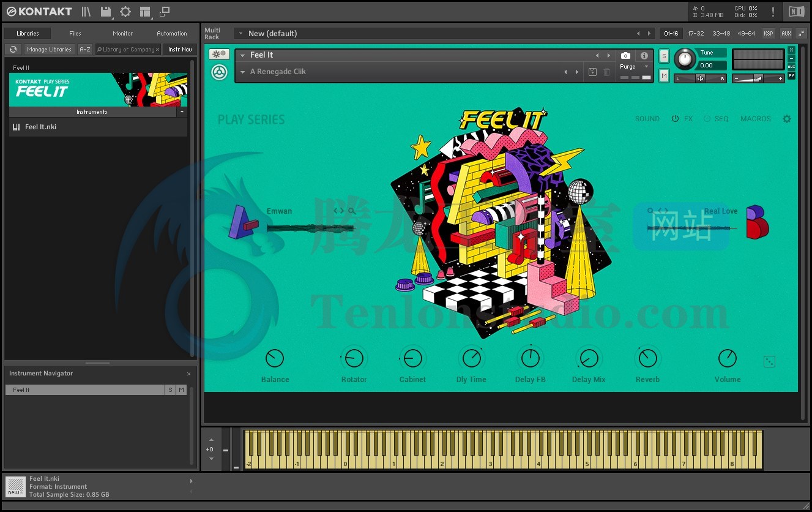Image resolution: width=812 pixels, height=512 pixels.
Task: Minimize rack headers with collapse arrows icon
Action: [801, 33]
